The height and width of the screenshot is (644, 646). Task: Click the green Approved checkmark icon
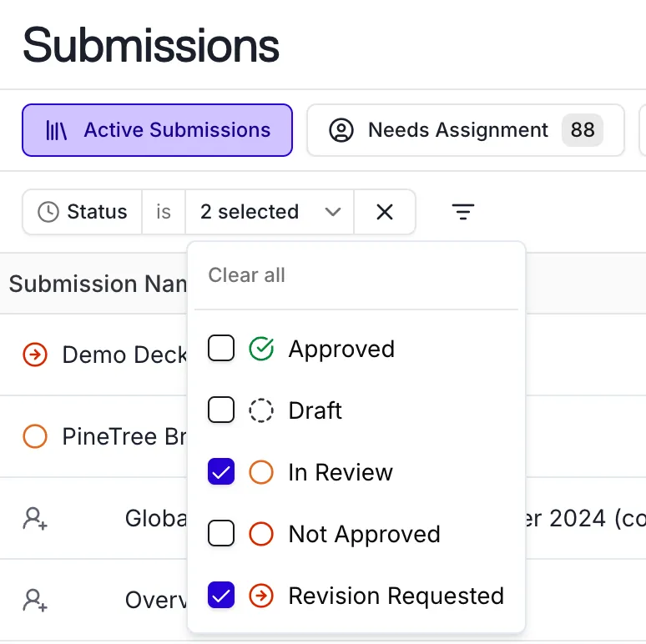click(261, 349)
